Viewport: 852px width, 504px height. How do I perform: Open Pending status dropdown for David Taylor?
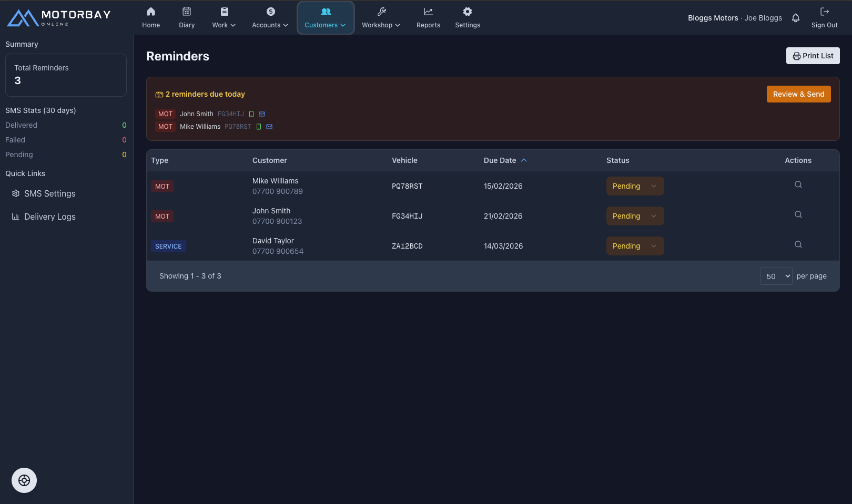pyautogui.click(x=635, y=246)
